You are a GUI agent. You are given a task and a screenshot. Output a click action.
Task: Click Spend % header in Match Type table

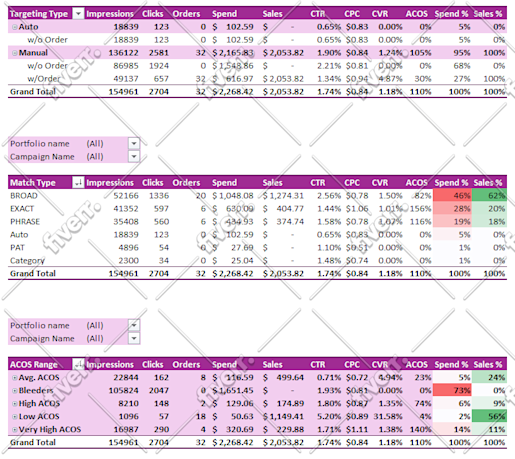tap(451, 183)
